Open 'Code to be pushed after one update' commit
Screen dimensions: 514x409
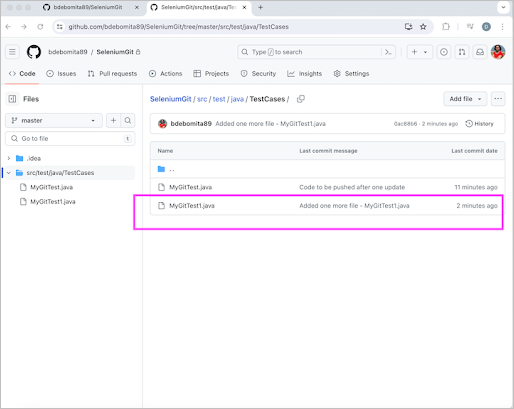coord(352,187)
